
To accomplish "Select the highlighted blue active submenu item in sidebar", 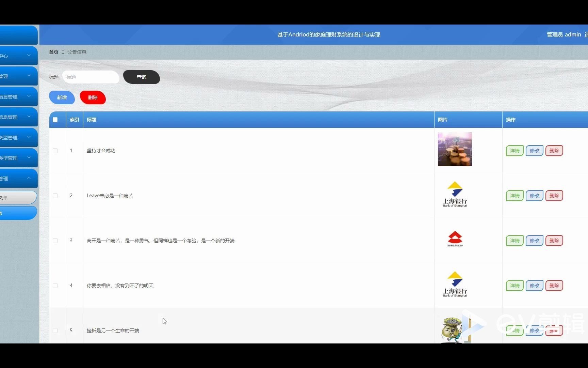I will 18,213.
